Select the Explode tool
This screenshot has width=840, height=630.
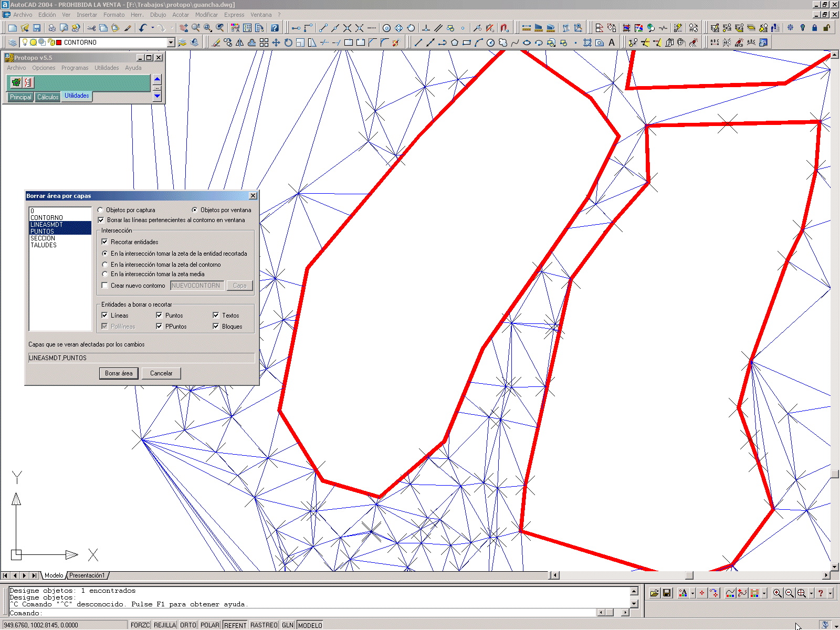point(396,43)
